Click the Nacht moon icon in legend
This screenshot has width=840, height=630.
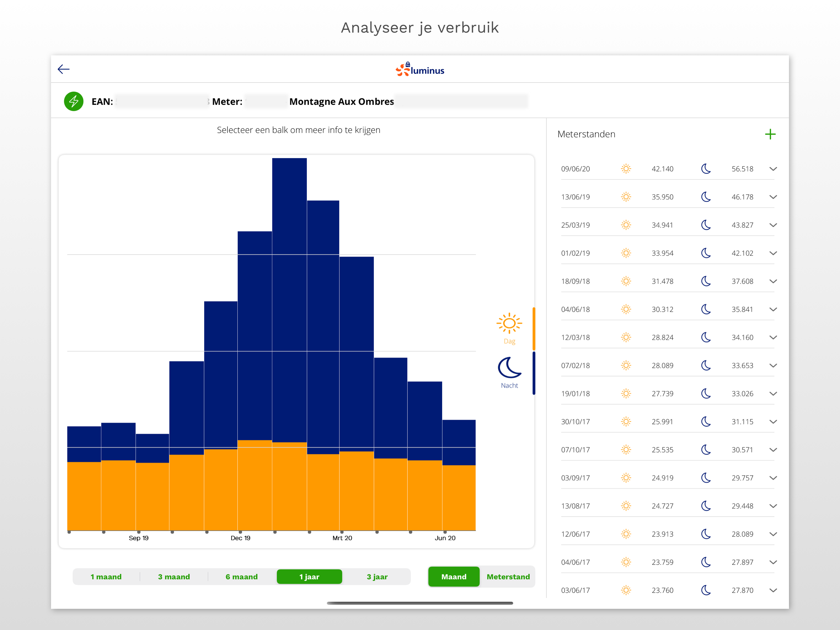[x=509, y=368]
